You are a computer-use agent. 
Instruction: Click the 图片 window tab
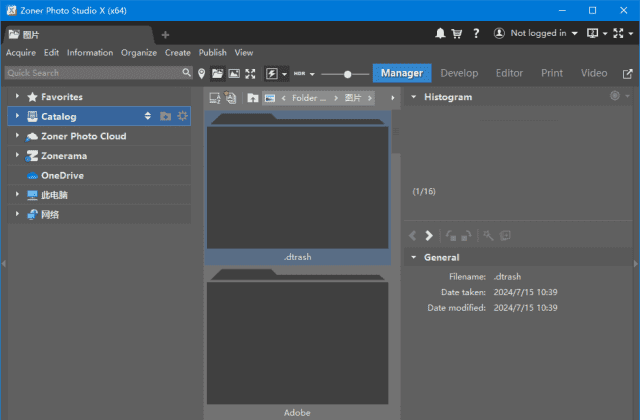pos(78,35)
